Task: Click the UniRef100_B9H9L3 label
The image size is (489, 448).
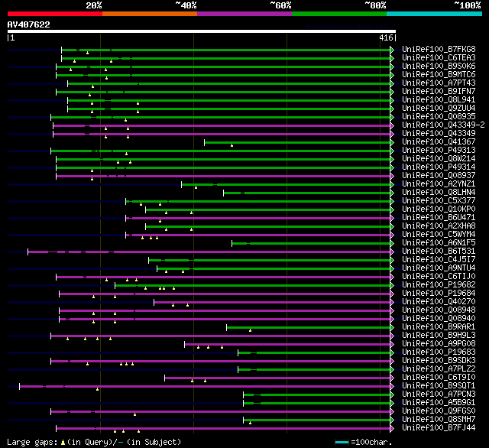Action: [439, 336]
